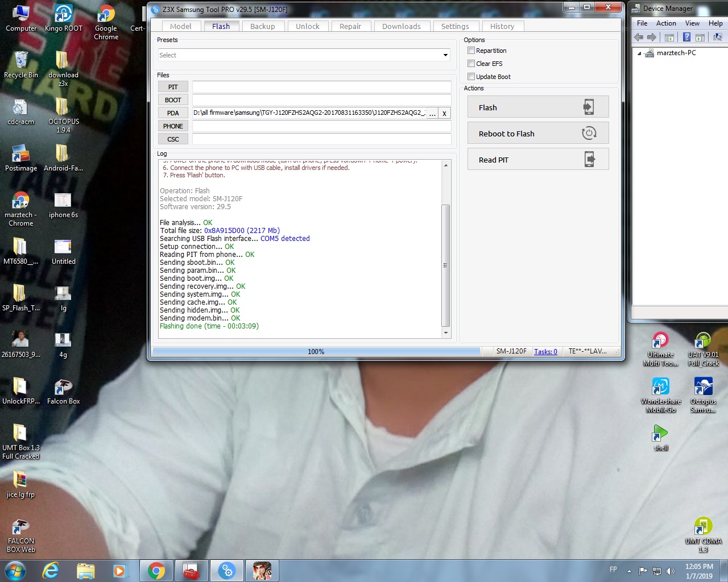Launch the Octopus Samsung shortcut

(x=704, y=396)
